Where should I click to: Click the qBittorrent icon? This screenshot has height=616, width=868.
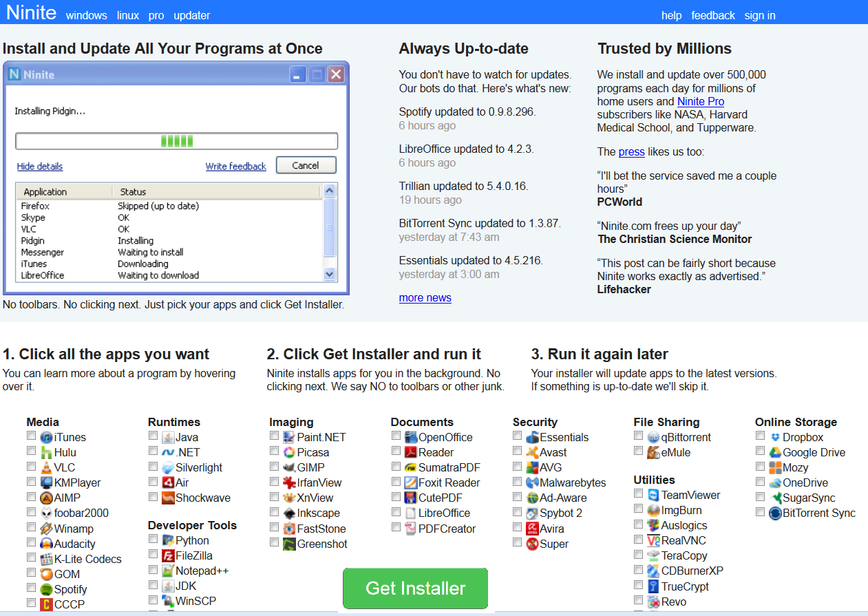(654, 437)
